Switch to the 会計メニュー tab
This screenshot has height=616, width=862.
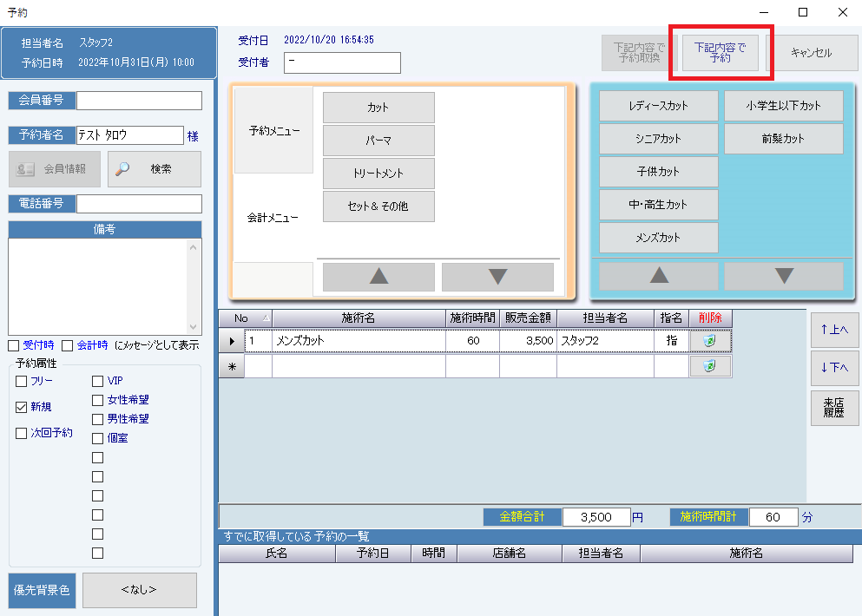(273, 218)
